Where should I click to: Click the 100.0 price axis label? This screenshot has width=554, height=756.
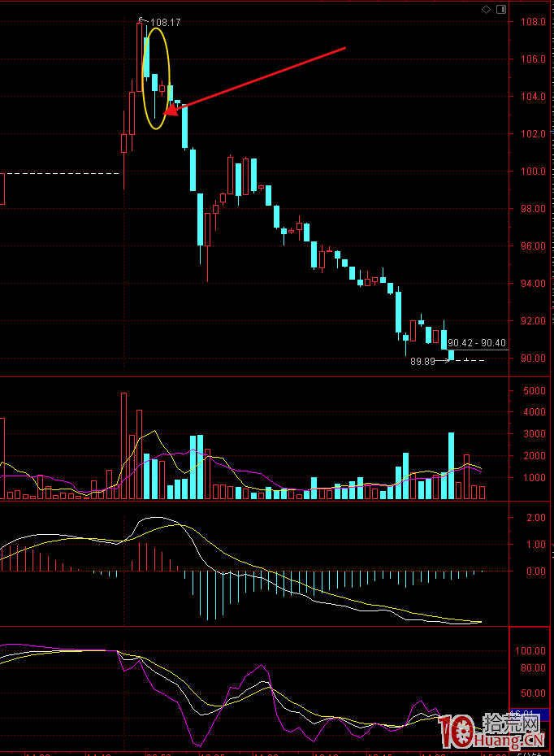(533, 172)
